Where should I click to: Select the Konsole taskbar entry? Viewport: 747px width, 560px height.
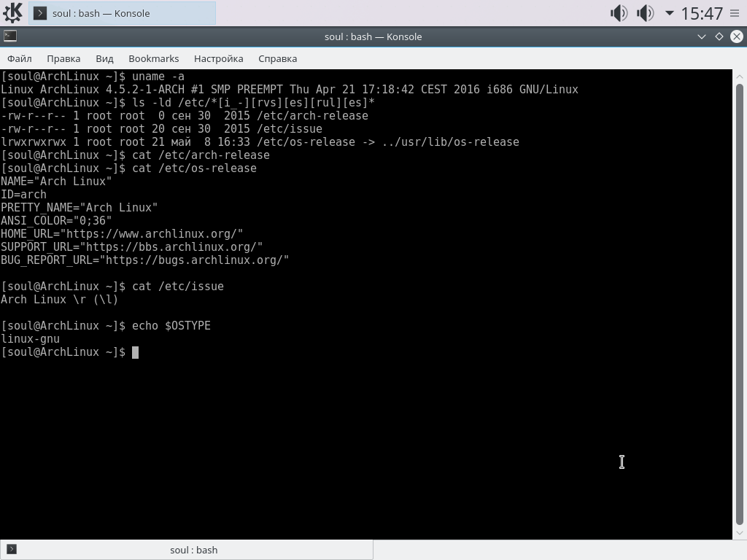[122, 13]
